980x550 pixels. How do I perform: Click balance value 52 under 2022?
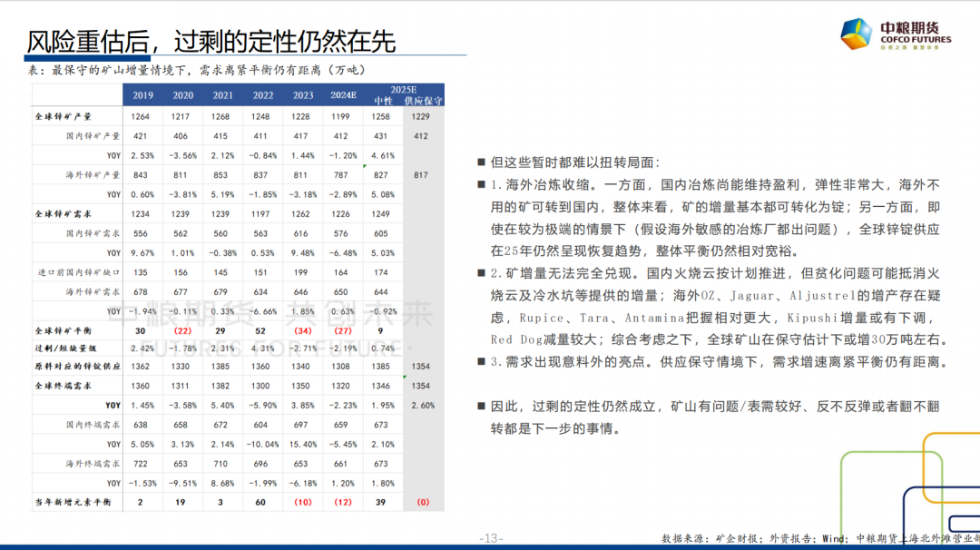coord(260,330)
